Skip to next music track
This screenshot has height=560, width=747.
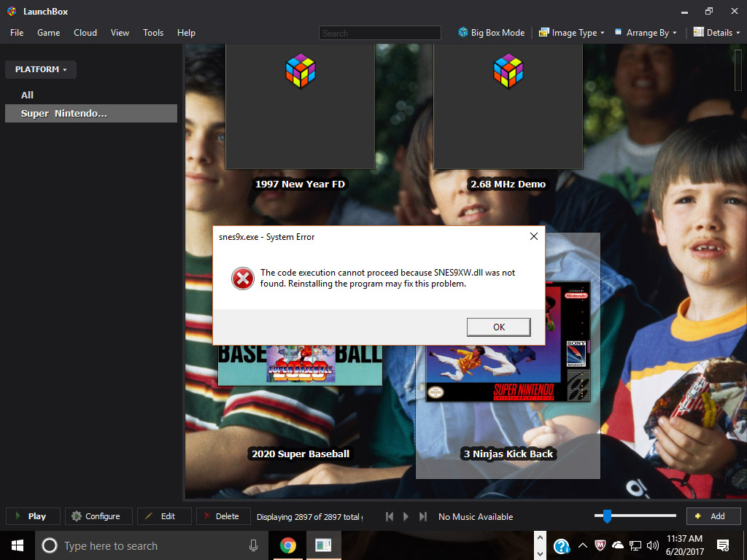coord(423,517)
